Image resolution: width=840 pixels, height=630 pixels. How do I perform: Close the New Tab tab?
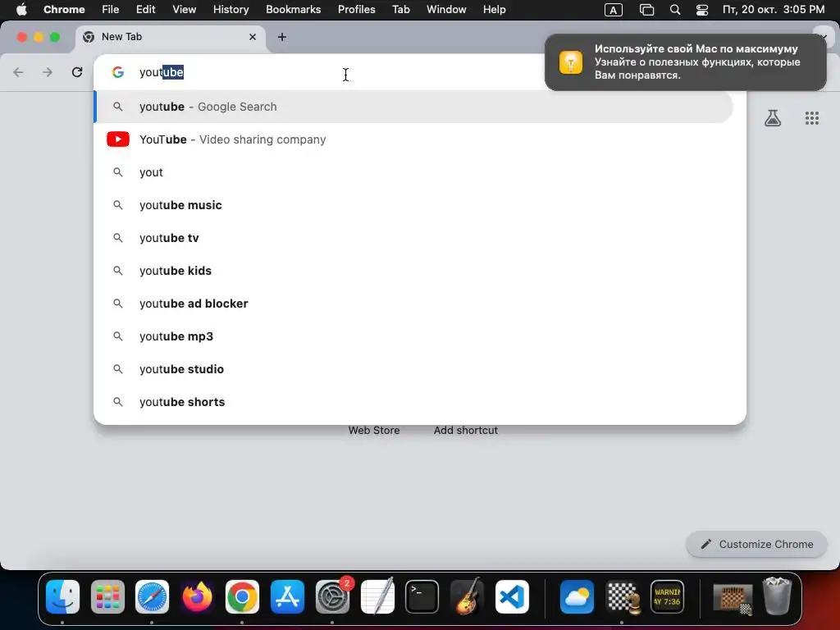click(x=253, y=37)
